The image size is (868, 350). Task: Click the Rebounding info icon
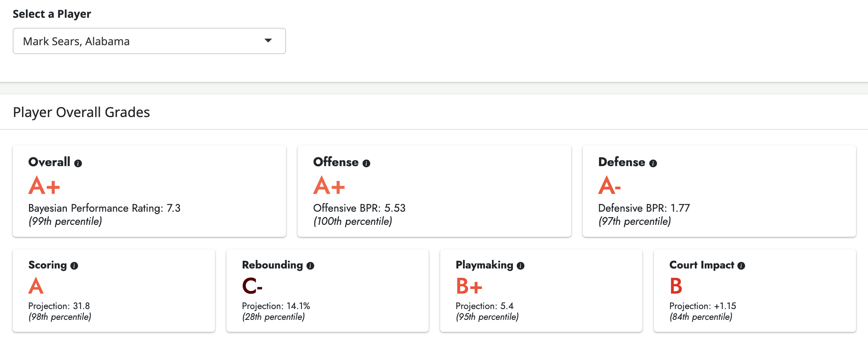pos(310,266)
